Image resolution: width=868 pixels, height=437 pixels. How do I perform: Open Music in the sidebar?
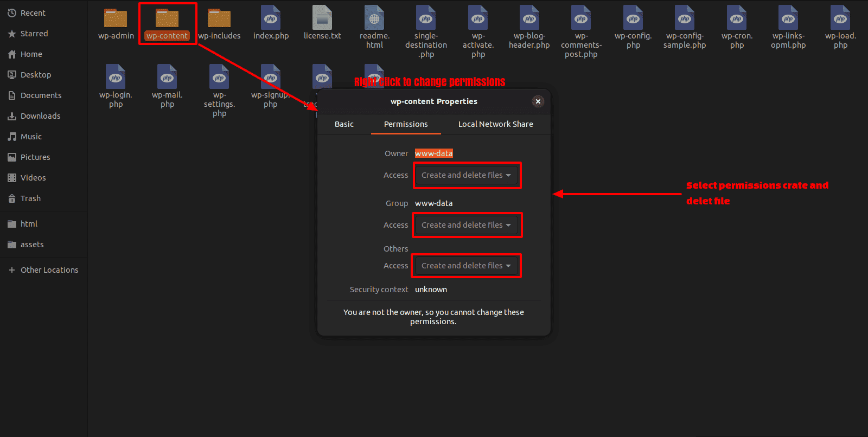coord(43,137)
